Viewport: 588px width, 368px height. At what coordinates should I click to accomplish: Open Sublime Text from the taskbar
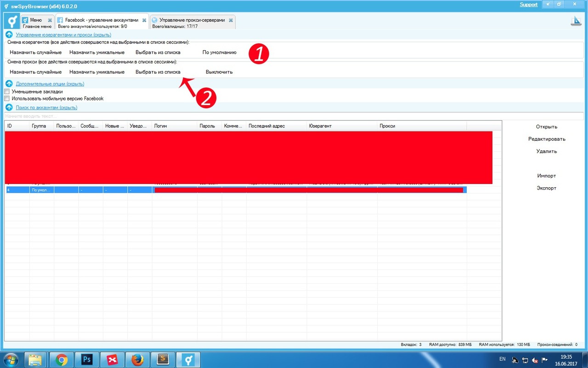tap(163, 359)
